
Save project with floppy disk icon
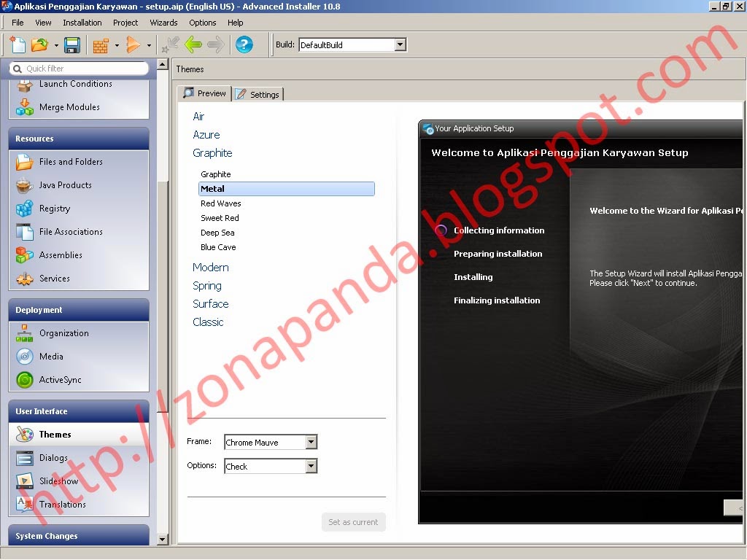pos(72,45)
